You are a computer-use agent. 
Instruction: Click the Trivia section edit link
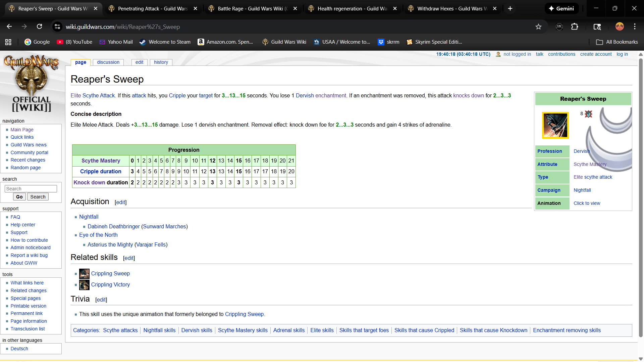point(101,300)
